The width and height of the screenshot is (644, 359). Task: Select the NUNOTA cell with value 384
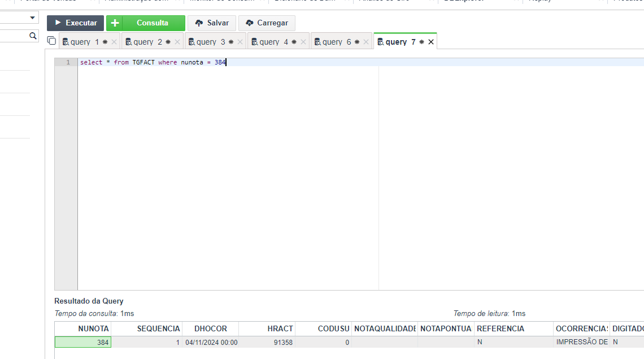(x=83, y=342)
